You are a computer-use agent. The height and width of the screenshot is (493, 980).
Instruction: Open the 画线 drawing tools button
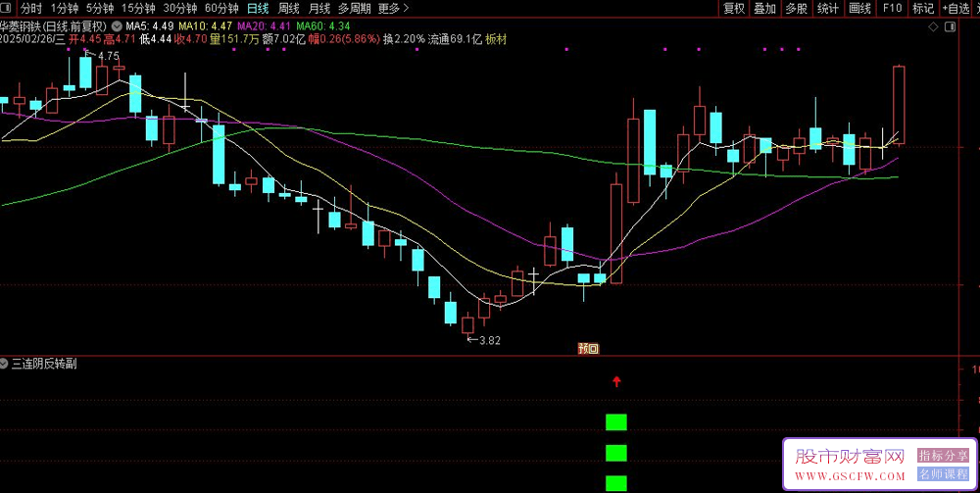pos(860,8)
